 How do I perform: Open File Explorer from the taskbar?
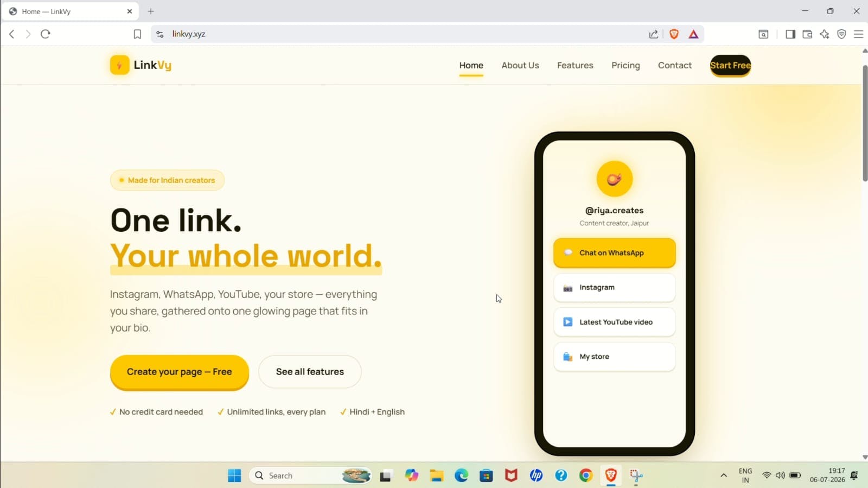[x=437, y=476]
